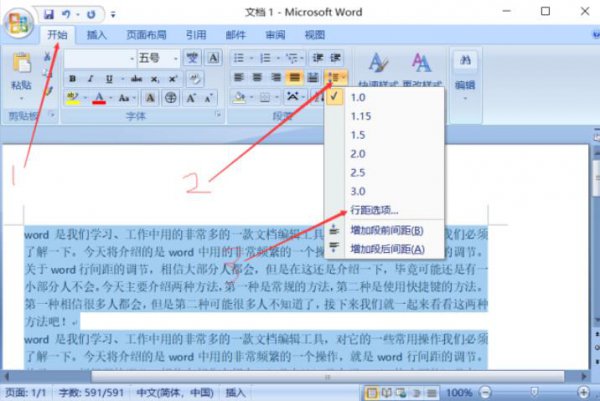Increase paragraph indent
Screen dimensions: 600x401
(x=335, y=58)
